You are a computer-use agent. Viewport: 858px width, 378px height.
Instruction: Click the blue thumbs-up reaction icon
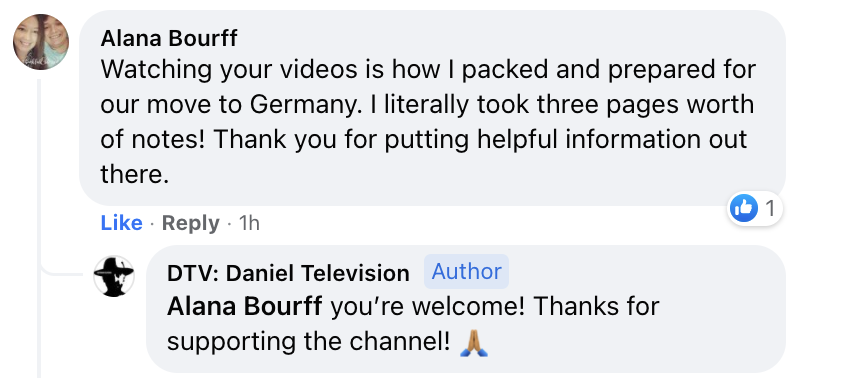click(744, 208)
